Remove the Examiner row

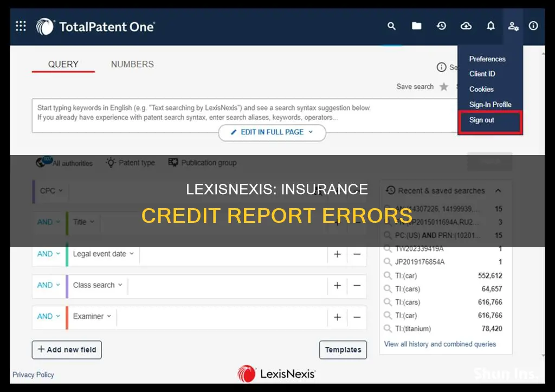tap(357, 317)
